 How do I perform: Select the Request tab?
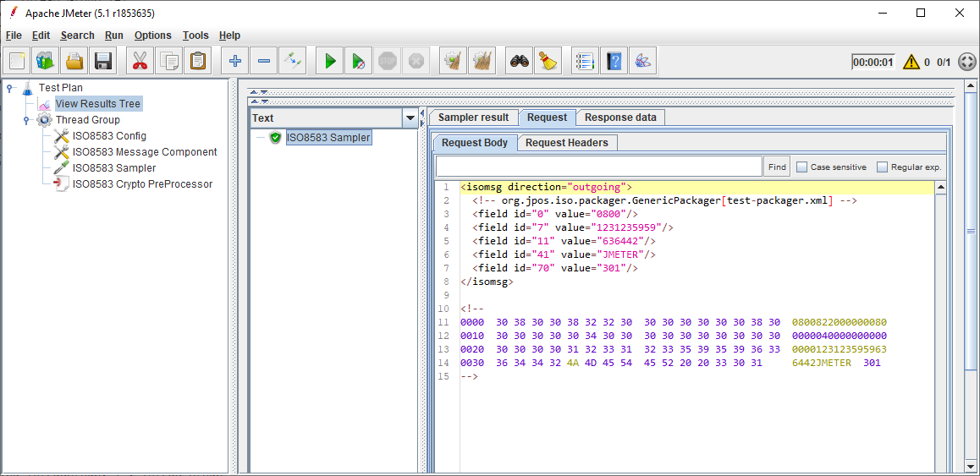tap(547, 118)
